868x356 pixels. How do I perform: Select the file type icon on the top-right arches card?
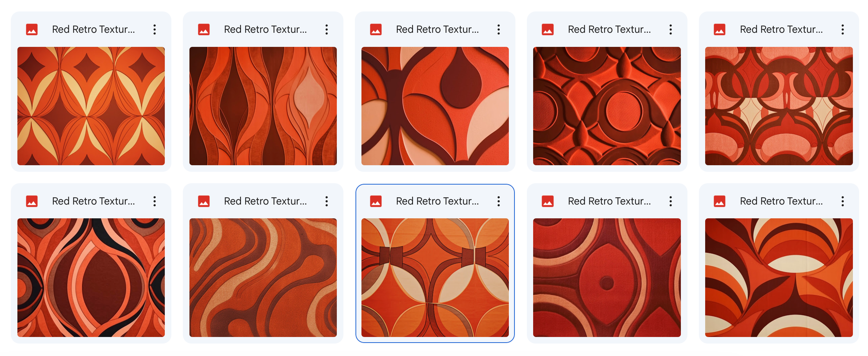click(719, 29)
